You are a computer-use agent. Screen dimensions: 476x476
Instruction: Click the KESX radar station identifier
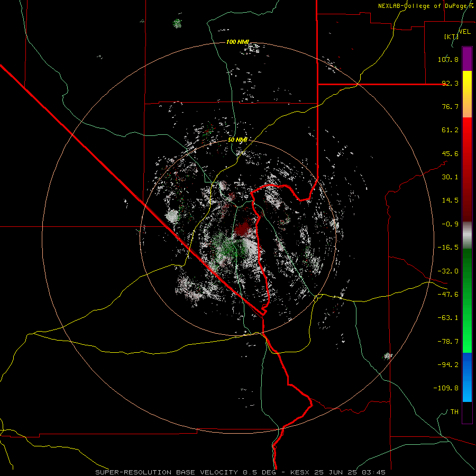[x=301, y=472]
